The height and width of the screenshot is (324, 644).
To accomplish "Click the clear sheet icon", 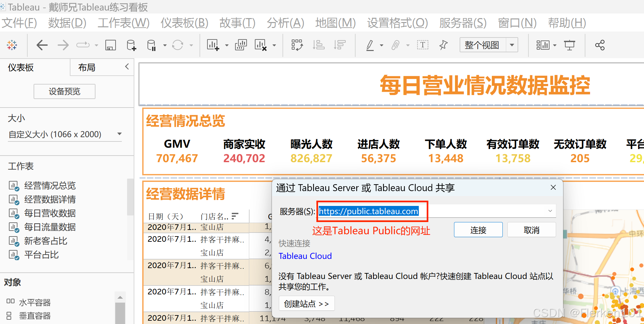I will [261, 45].
